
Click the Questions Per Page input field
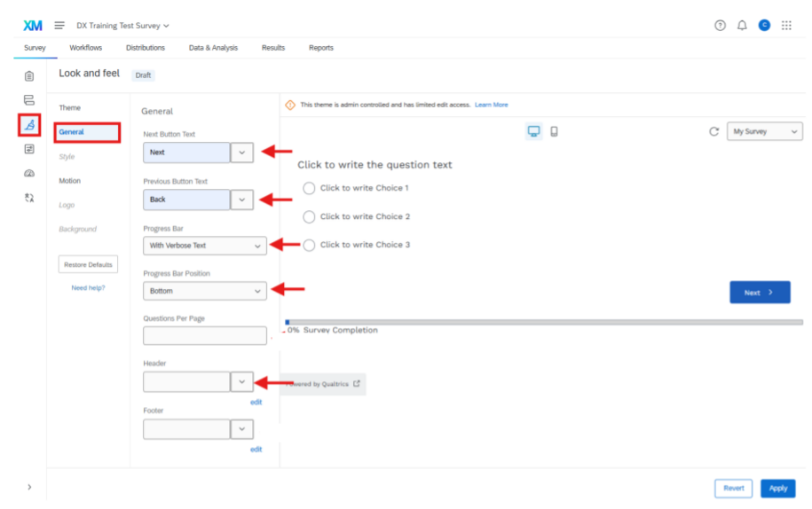205,335
